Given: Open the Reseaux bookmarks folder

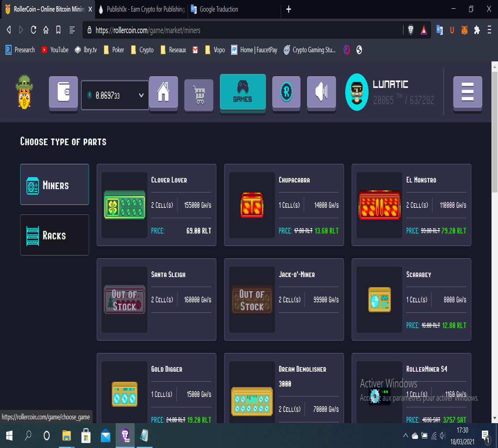Looking at the screenshot, I should tap(173, 50).
